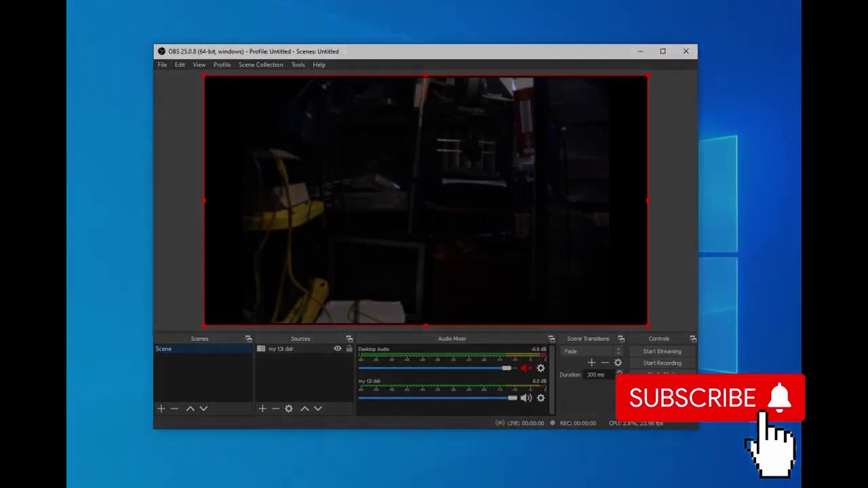Viewport: 868px width, 488px height.
Task: Remove the scene transition with the minus icon
Action: 605,363
